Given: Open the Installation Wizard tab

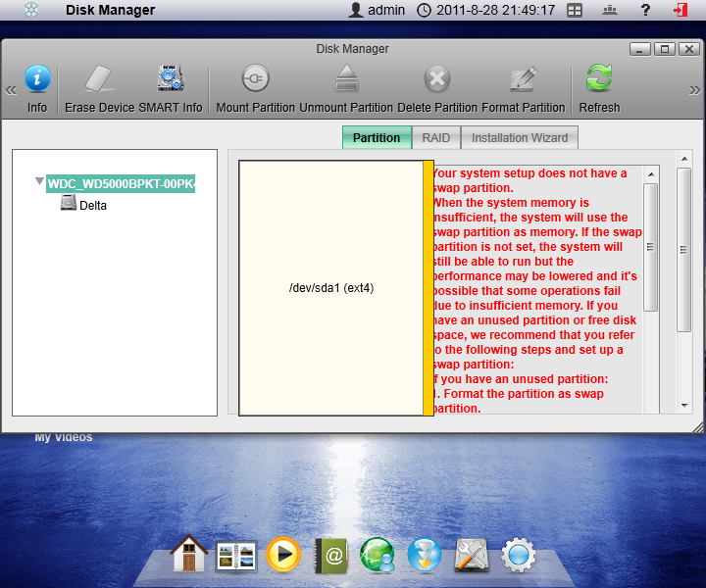Looking at the screenshot, I should point(519,138).
